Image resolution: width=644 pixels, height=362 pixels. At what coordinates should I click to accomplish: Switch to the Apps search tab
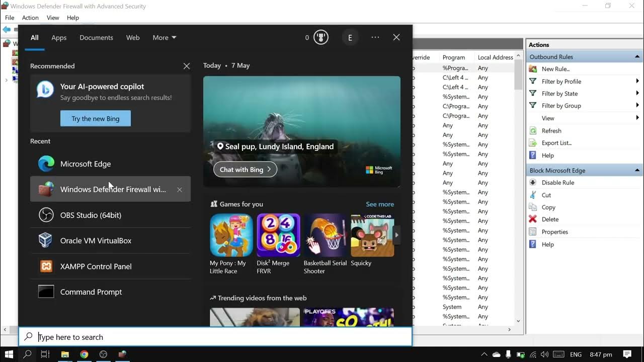tap(59, 38)
